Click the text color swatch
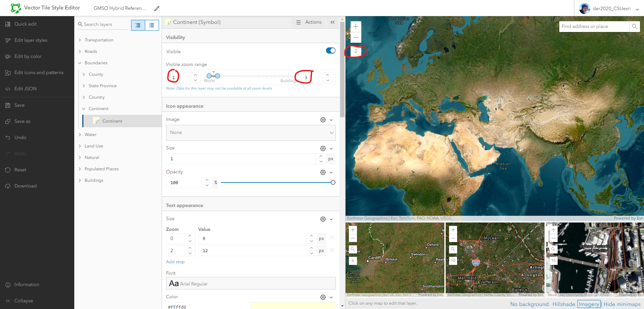644x309 pixels. [293, 306]
